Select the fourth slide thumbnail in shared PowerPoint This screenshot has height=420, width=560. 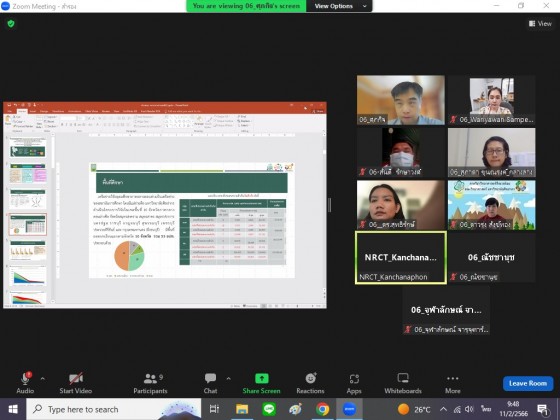coord(28,224)
